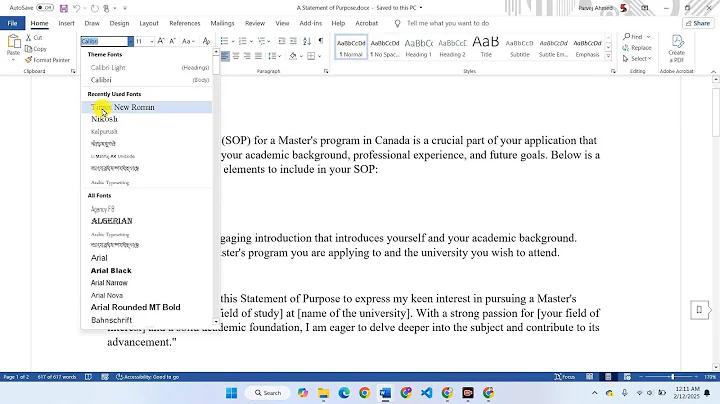This screenshot has height=404, width=720.
Task: Click the font name input field
Action: click(104, 41)
